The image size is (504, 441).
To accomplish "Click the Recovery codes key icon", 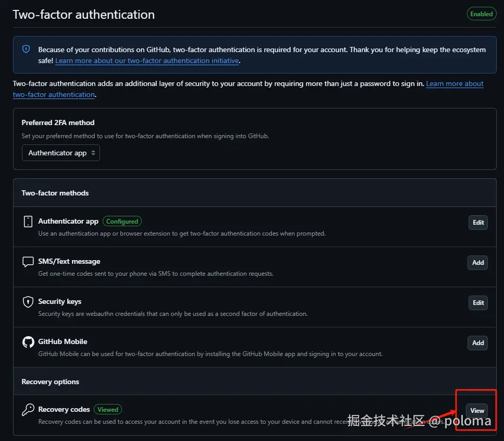I will 28,410.
